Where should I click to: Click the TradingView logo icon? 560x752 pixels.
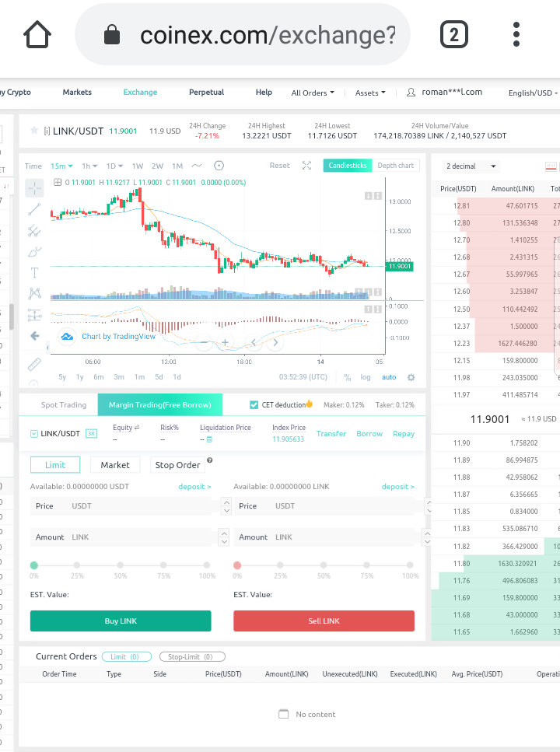67,336
